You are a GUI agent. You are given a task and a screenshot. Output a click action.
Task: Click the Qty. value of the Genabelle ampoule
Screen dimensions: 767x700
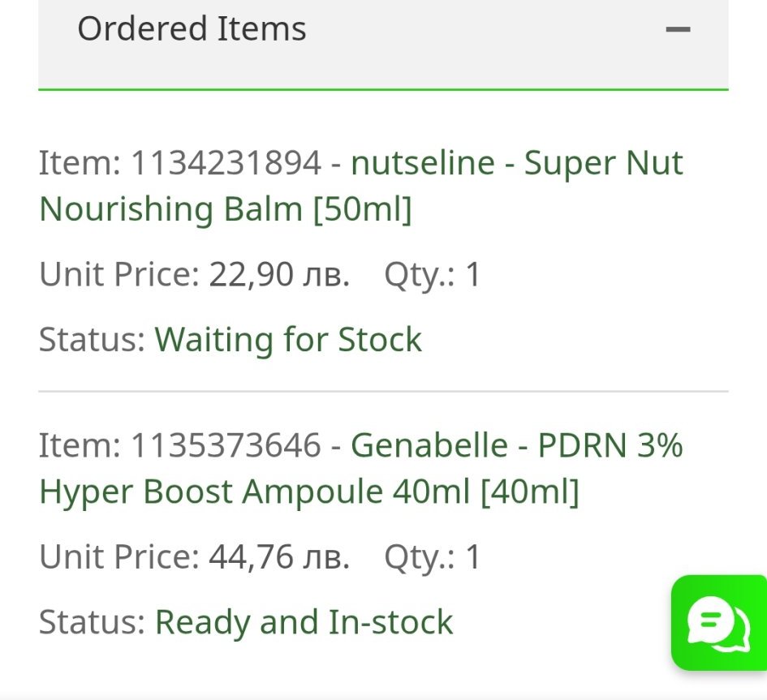472,557
